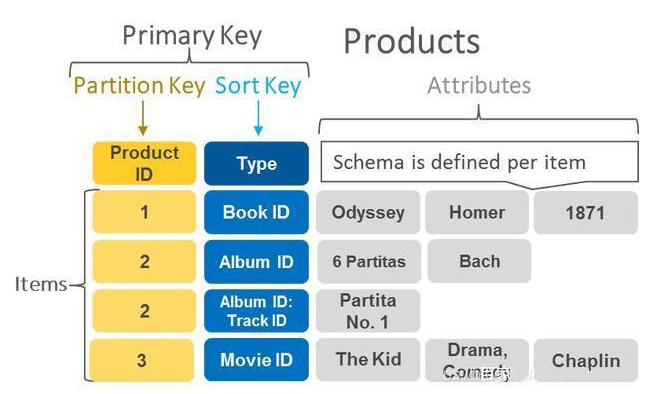Select the Chaplin attribute box
The image size is (672, 394).
tap(586, 360)
